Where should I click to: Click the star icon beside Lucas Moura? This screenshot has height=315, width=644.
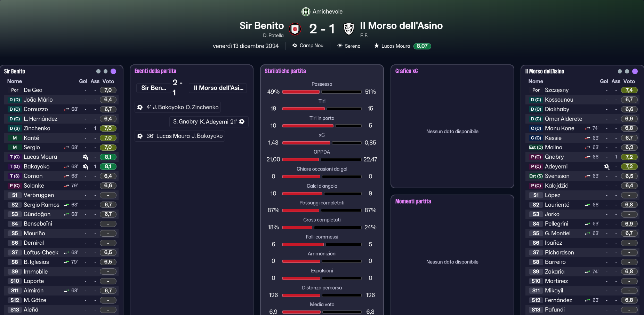pyautogui.click(x=376, y=46)
